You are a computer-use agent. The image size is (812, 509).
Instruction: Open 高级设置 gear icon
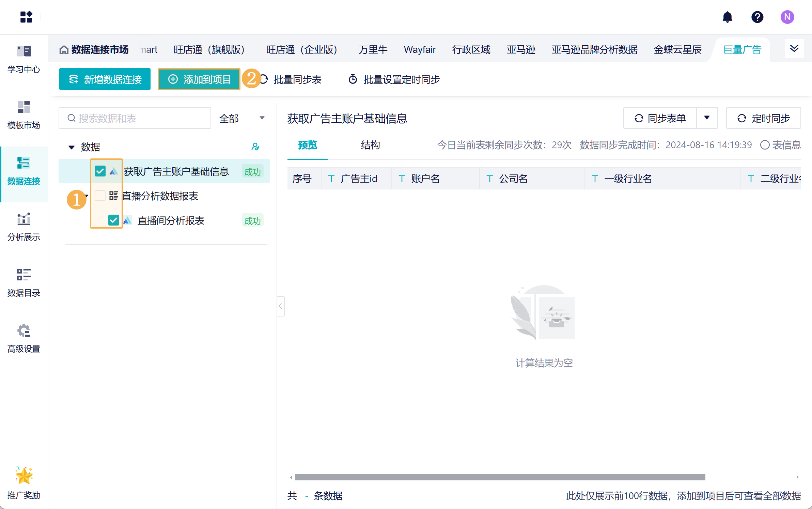pos(24,330)
